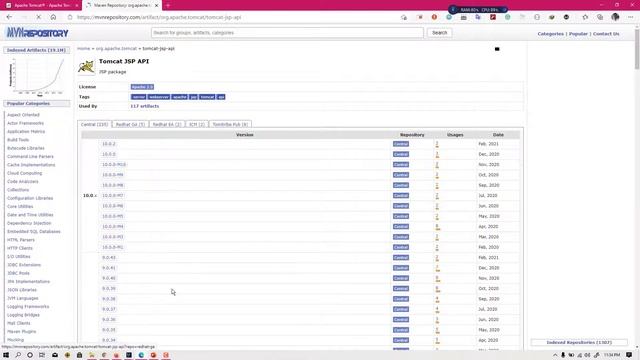The width and height of the screenshot is (640, 360).
Task: Open version 10.0.2 link
Action: [x=109, y=144]
